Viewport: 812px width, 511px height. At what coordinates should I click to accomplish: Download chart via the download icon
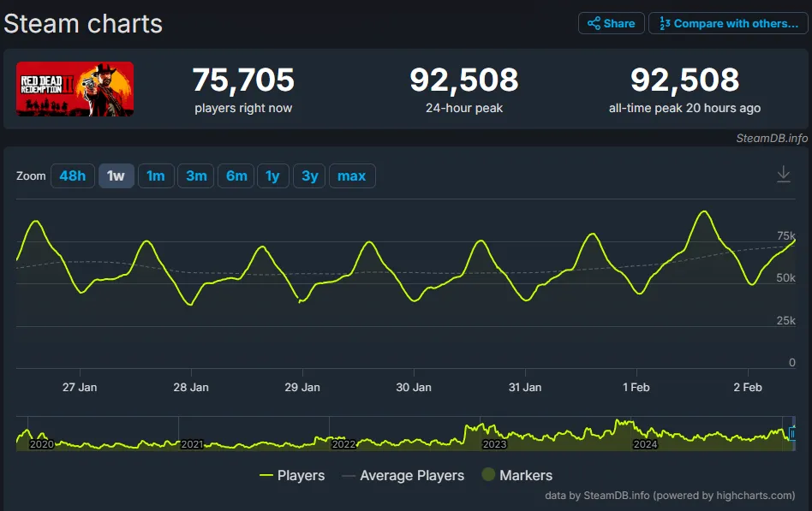[x=784, y=174]
